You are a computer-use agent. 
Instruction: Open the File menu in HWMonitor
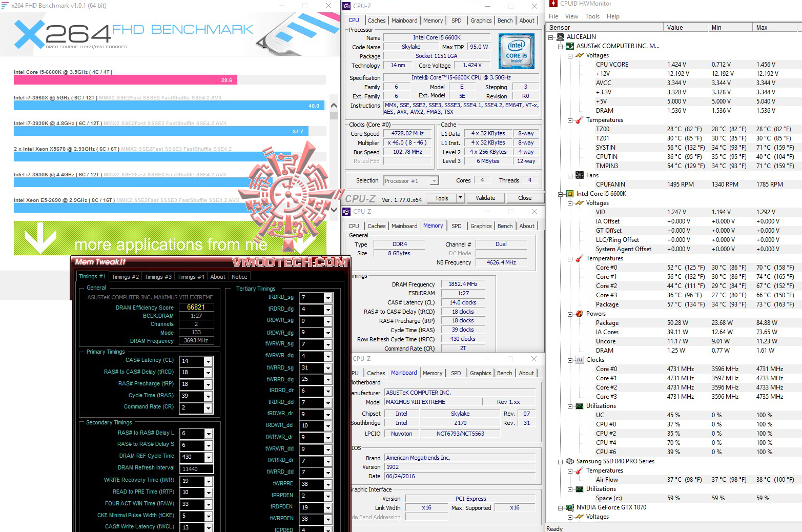553,16
